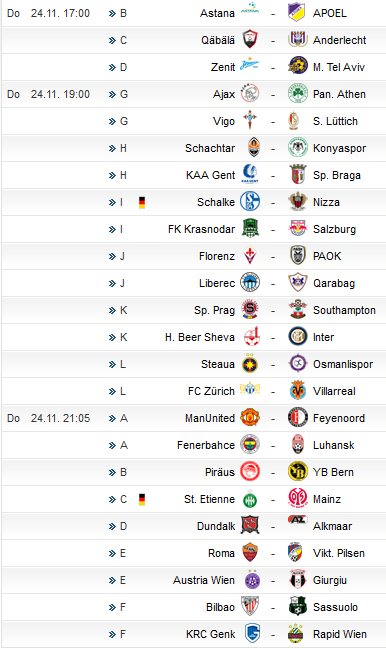Click the Mainz 05 club badge
This screenshot has height=648, width=386.
[x=298, y=499]
